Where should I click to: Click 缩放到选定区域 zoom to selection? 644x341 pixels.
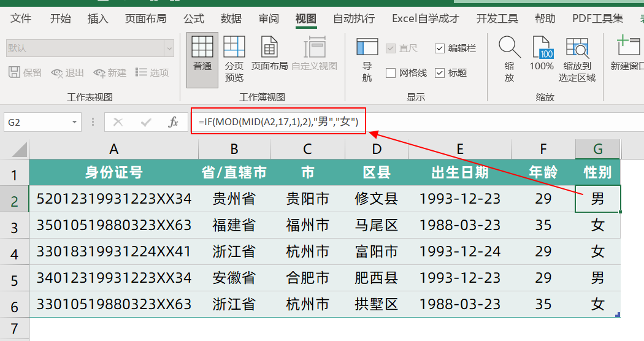[577, 60]
